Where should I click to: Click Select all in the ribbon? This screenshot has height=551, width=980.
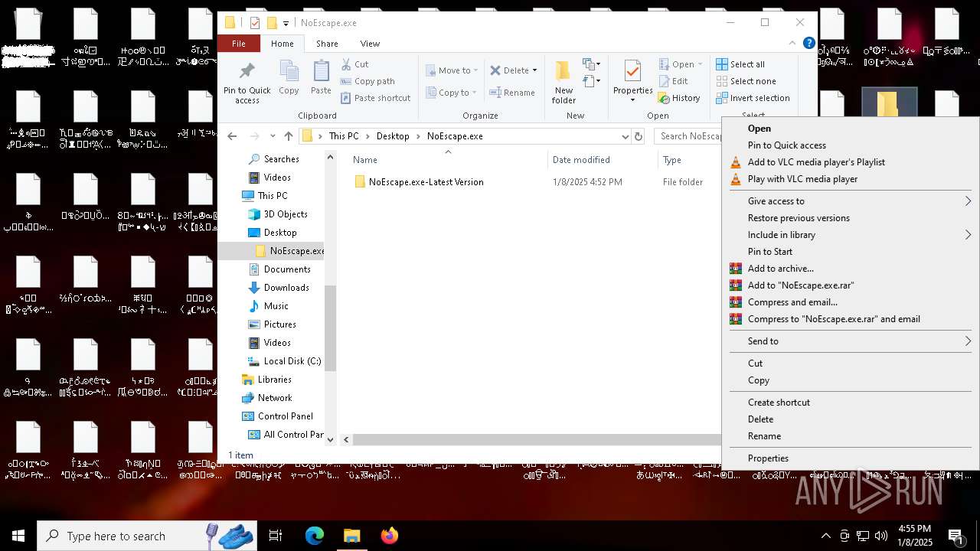pos(740,64)
